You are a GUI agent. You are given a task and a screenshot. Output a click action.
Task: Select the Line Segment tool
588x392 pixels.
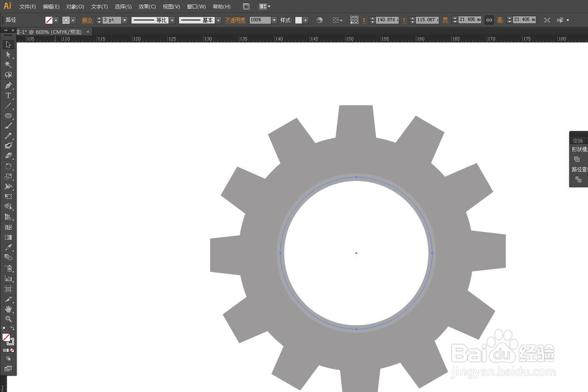[x=8, y=106]
